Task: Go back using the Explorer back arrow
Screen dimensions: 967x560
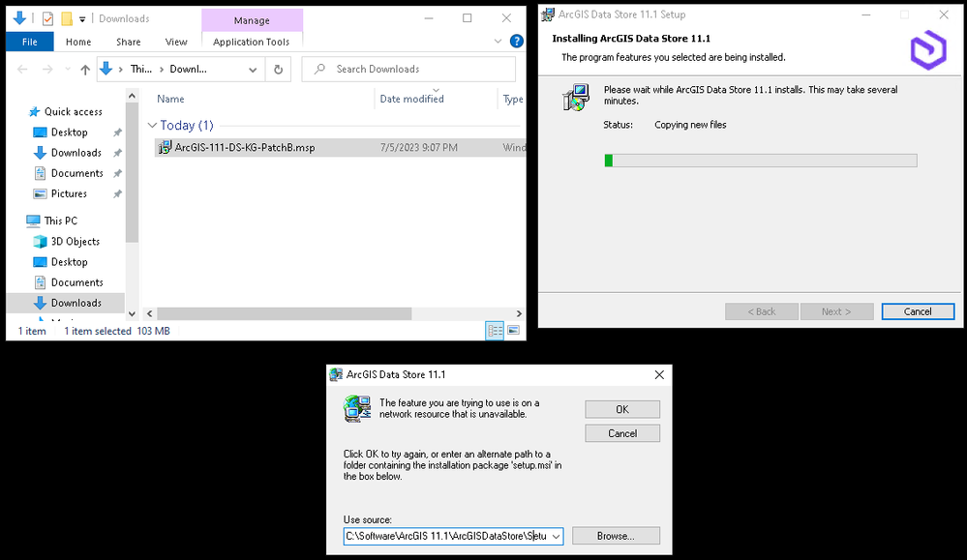Action: pos(22,69)
